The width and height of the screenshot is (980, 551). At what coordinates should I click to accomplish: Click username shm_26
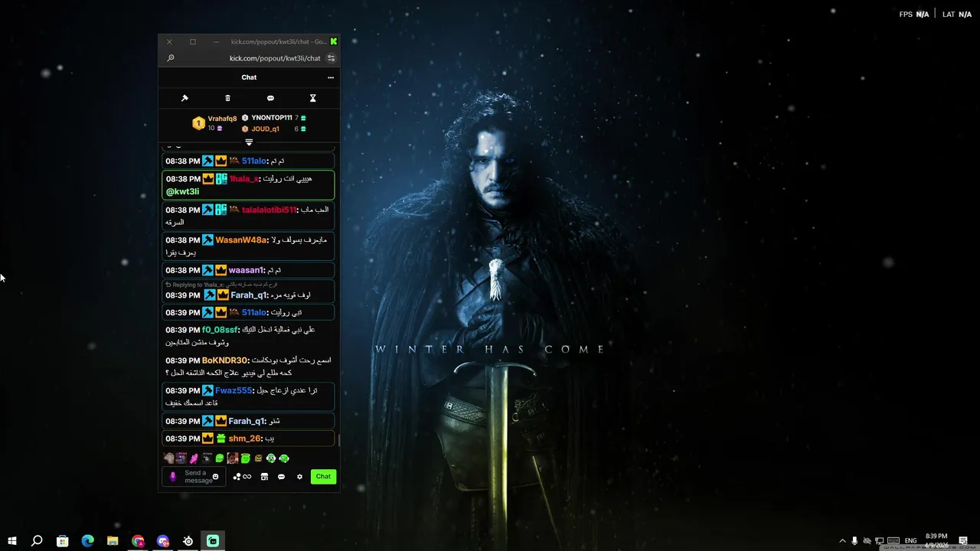click(244, 439)
